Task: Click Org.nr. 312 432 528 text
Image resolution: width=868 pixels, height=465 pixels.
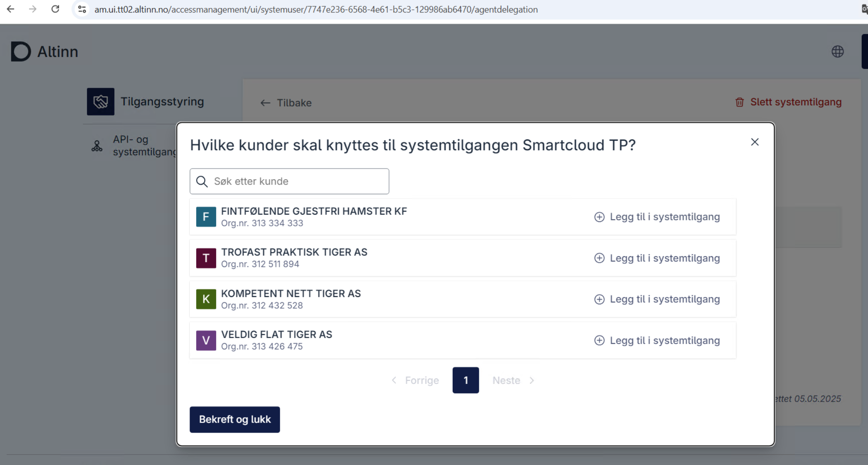Action: (262, 305)
